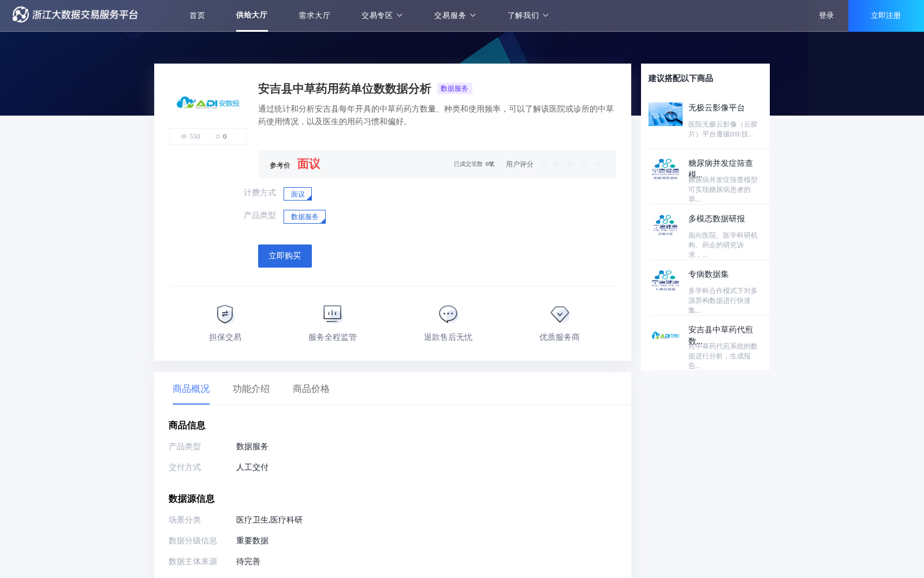The width and height of the screenshot is (924, 578).
Task: Open 无极云影像平台 thumbnail image
Action: tap(665, 114)
